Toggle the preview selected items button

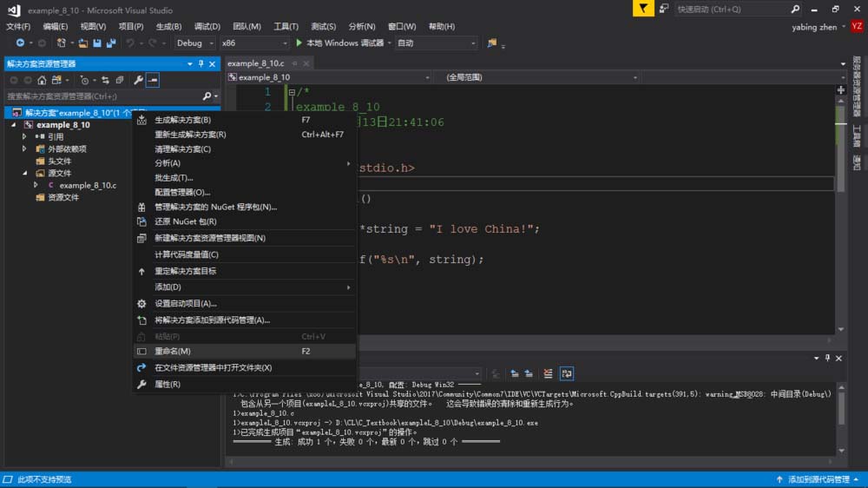point(153,80)
